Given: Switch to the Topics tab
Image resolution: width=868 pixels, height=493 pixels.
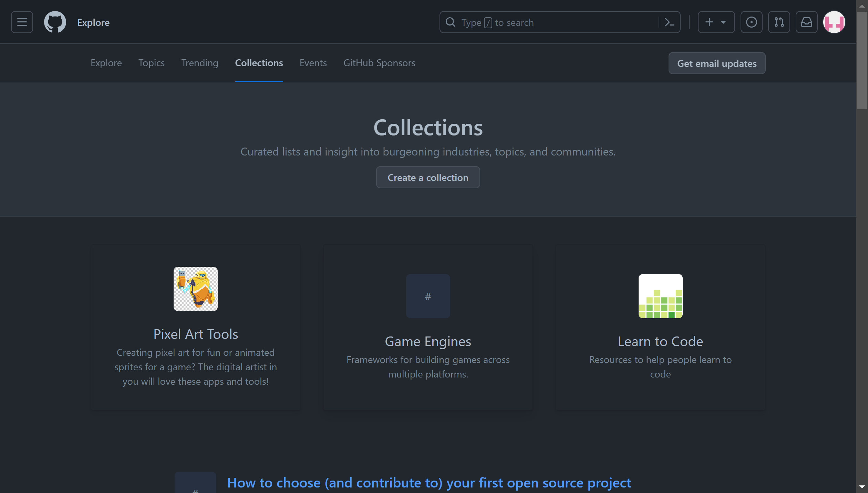Looking at the screenshot, I should (x=151, y=63).
